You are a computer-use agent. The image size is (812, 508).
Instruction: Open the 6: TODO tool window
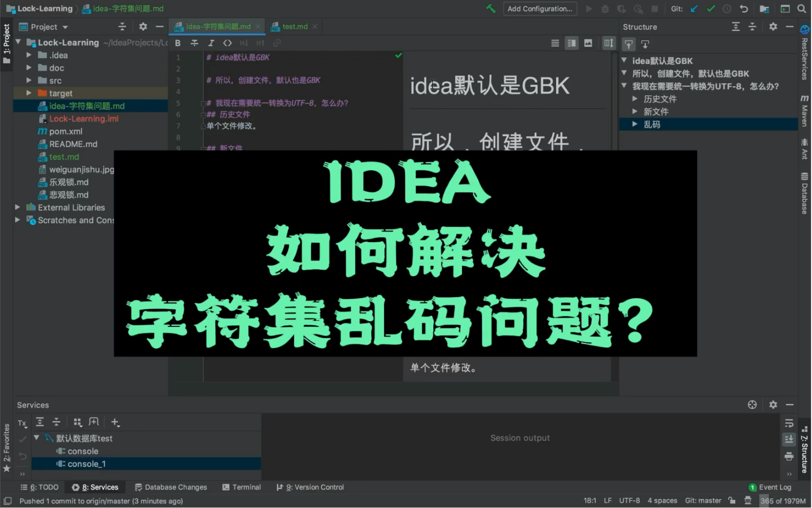click(39, 487)
